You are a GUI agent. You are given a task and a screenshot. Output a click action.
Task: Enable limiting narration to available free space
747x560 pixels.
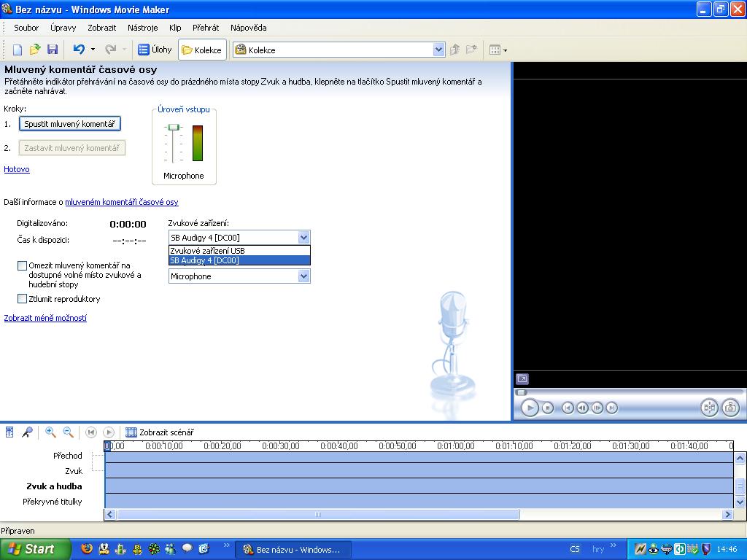click(x=22, y=265)
